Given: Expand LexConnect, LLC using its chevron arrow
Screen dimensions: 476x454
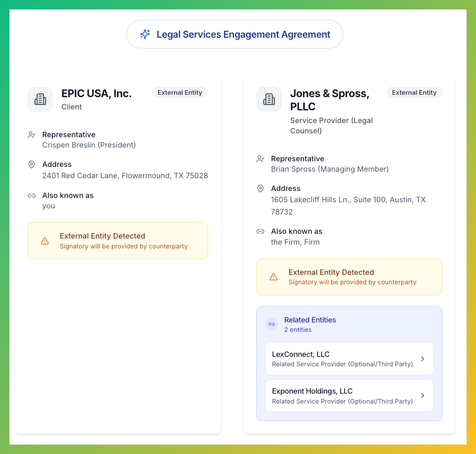Looking at the screenshot, I should coord(423,359).
